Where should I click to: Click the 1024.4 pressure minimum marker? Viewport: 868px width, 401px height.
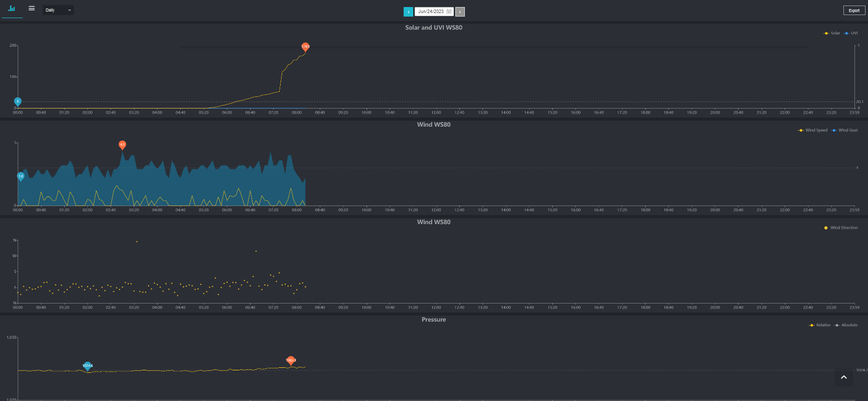87,366
